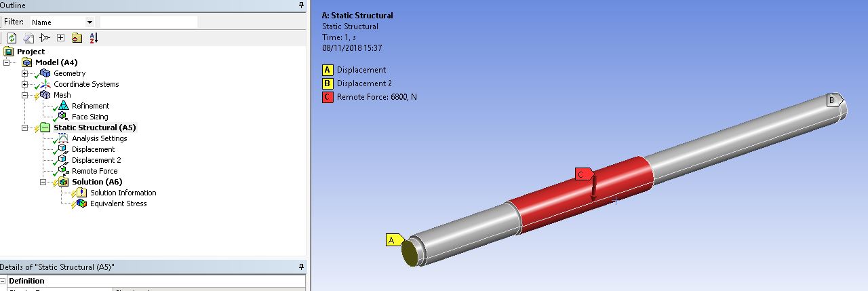
Task: Click the clear filter (eraser) icon in Outline toolbar
Action: pos(28,38)
